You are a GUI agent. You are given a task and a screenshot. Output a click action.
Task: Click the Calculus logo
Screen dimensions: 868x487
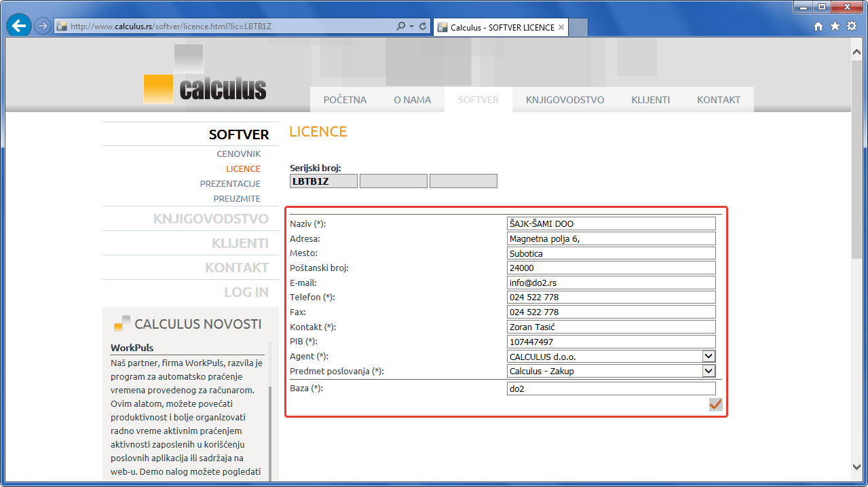pos(205,75)
